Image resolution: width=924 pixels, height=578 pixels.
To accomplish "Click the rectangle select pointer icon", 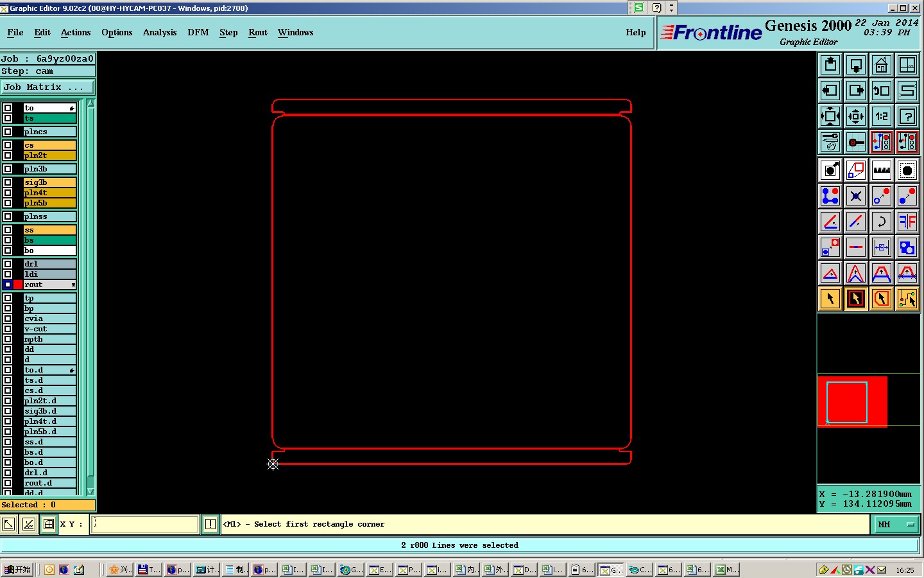I will coord(856,299).
